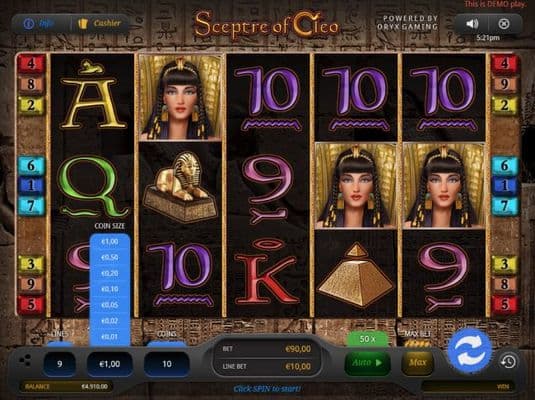Select the 50 x autoplay count

pos(367,339)
